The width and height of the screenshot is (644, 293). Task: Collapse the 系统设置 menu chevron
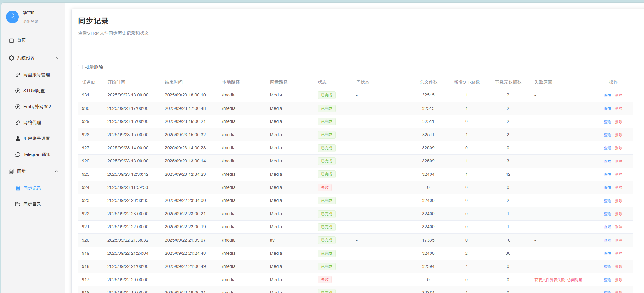coord(56,58)
